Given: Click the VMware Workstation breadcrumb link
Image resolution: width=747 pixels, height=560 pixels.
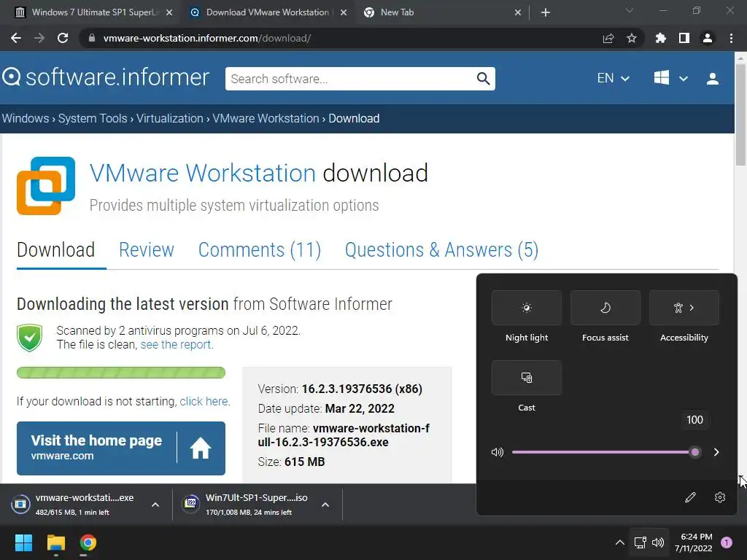Looking at the screenshot, I should coord(266,119).
